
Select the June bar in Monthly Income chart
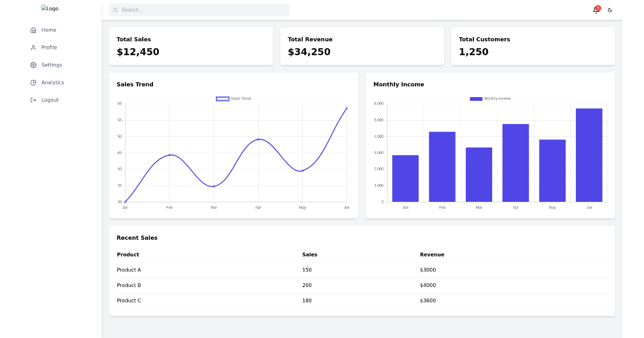(589, 155)
